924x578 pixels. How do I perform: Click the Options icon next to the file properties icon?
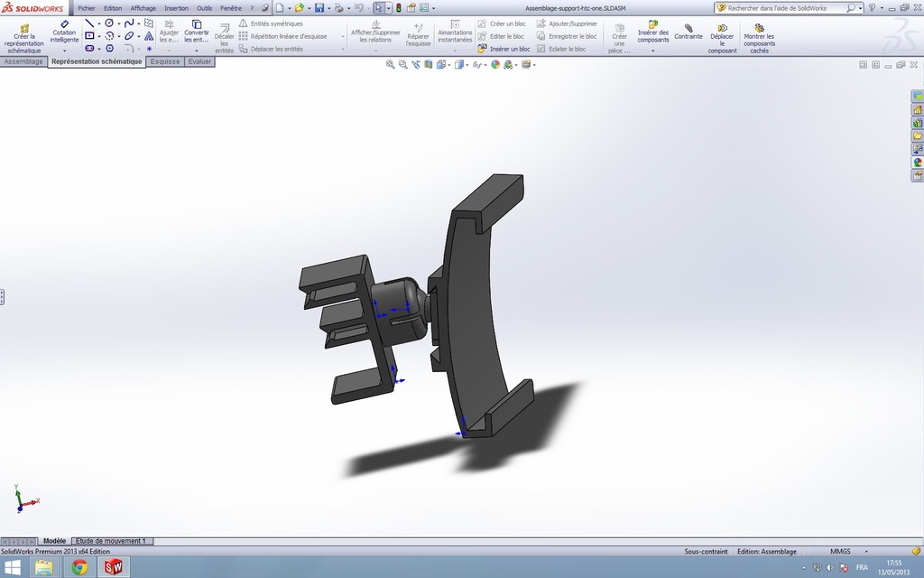tap(424, 8)
